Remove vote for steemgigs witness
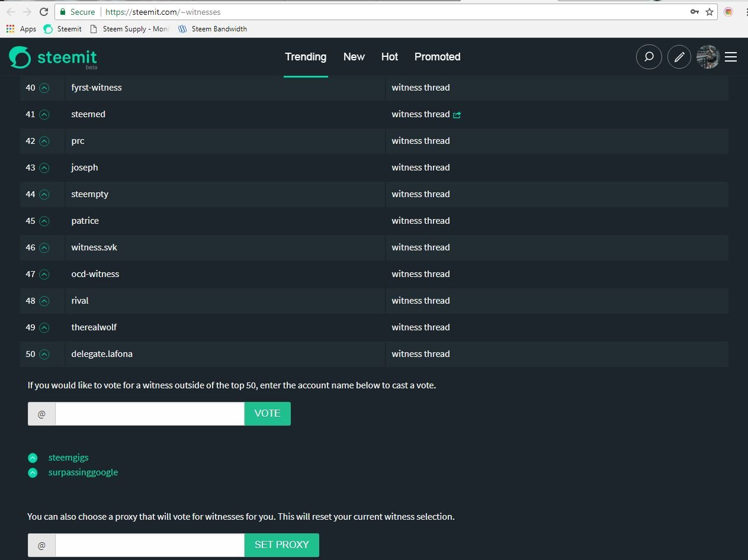The height and width of the screenshot is (560, 748). (x=33, y=458)
